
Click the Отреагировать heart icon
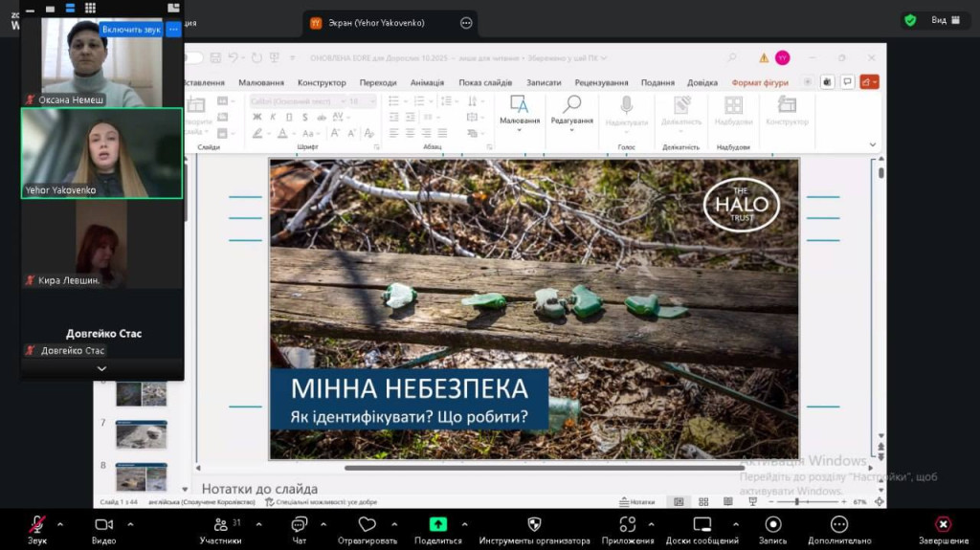tap(367, 525)
